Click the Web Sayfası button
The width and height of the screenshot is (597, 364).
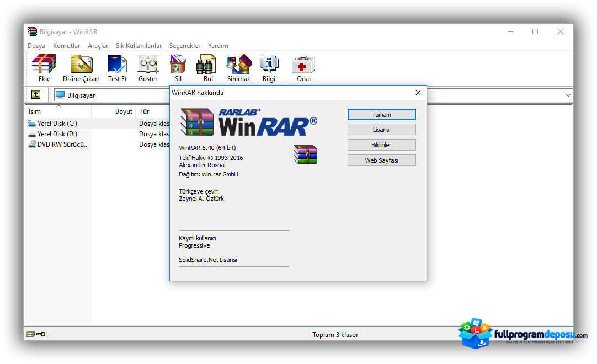[381, 160]
